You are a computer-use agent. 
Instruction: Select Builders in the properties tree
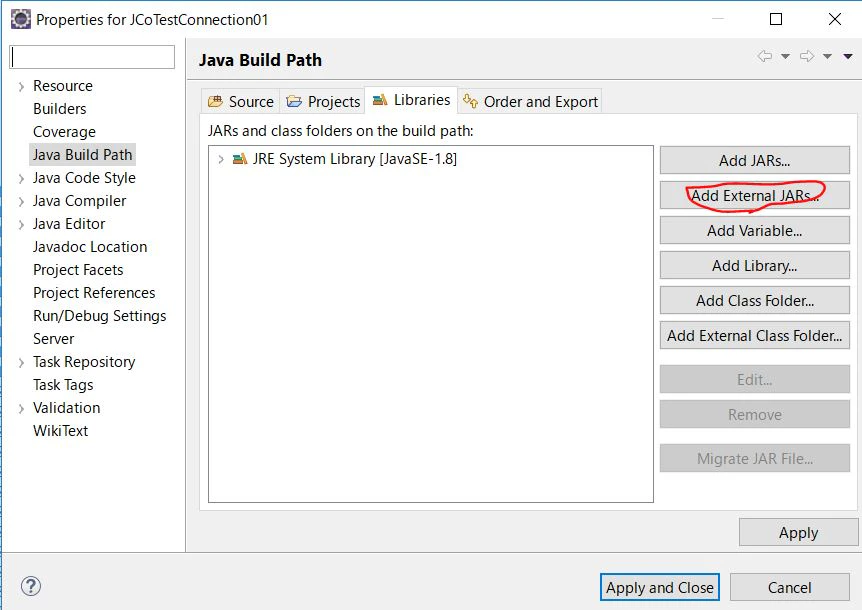click(x=59, y=109)
